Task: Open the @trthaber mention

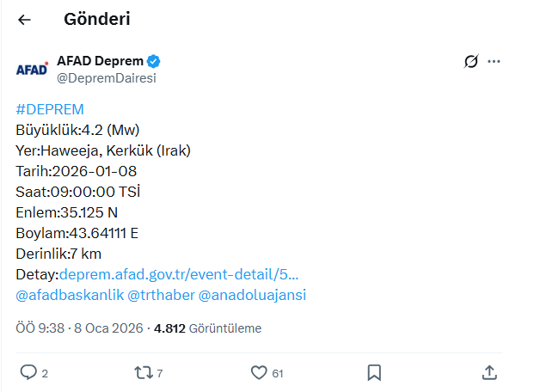Action: point(161,295)
